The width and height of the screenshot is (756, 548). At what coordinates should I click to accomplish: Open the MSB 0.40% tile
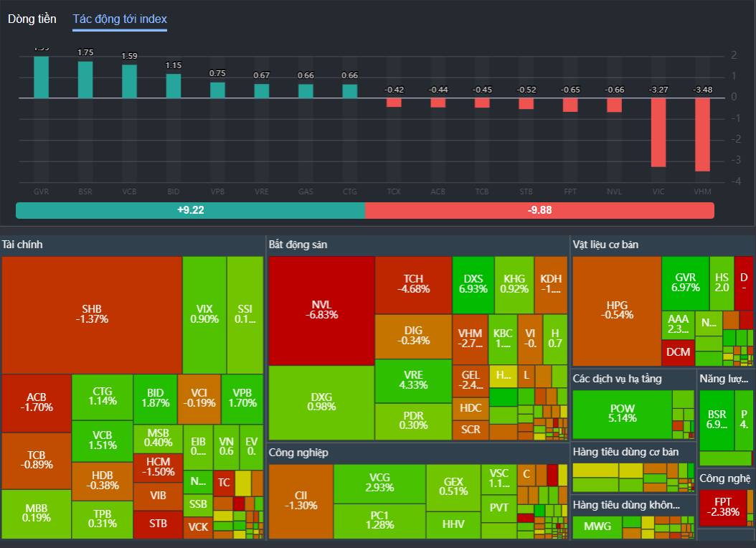click(158, 438)
